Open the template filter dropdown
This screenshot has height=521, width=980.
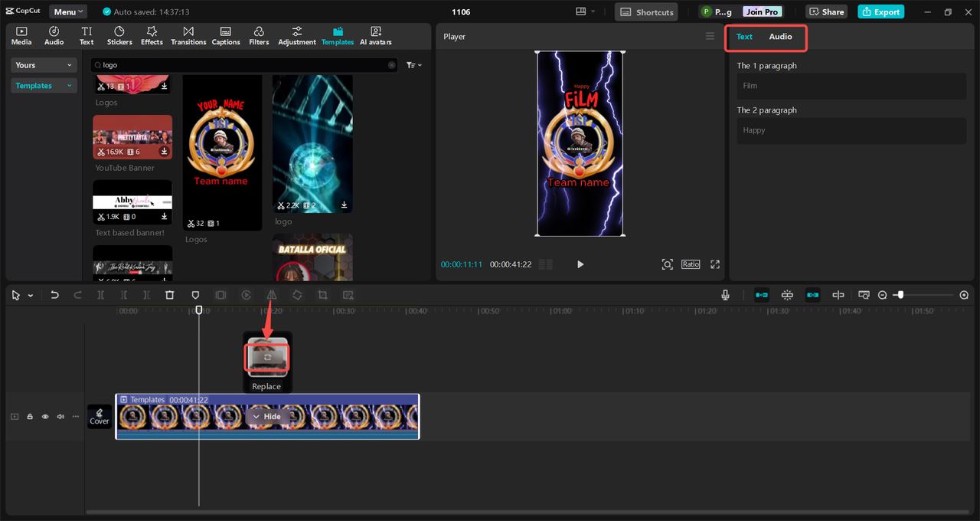[x=413, y=65]
